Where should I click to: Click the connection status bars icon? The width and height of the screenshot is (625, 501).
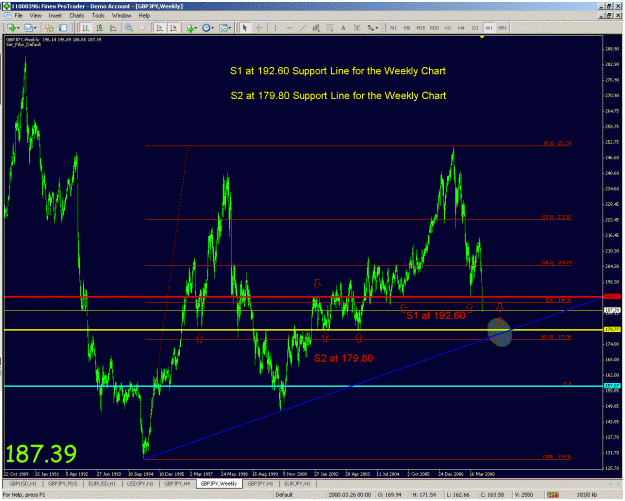click(x=553, y=495)
